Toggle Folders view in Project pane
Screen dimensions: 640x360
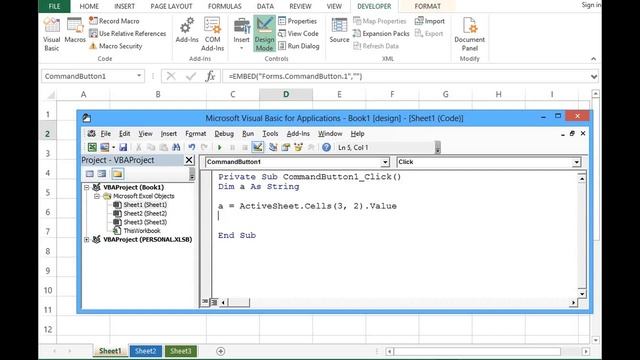pyautogui.click(x=118, y=174)
